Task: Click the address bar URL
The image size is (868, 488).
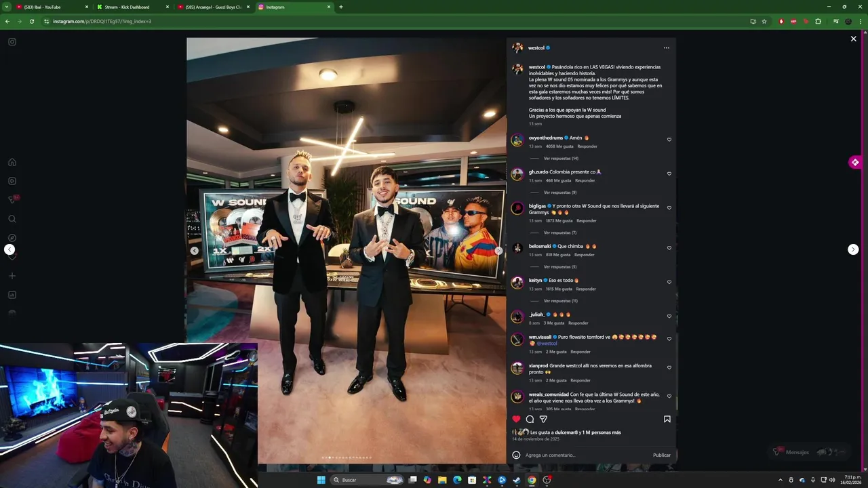Action: 102,21
